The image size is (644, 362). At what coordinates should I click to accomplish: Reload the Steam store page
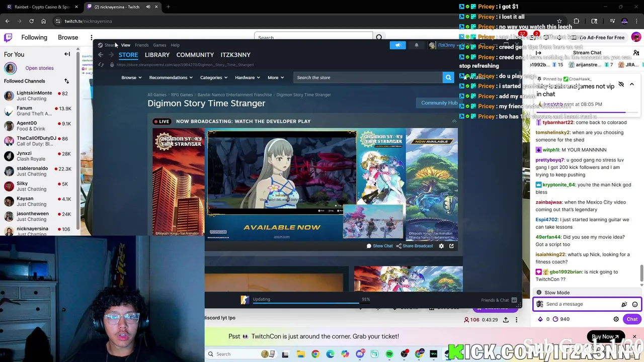[101, 65]
